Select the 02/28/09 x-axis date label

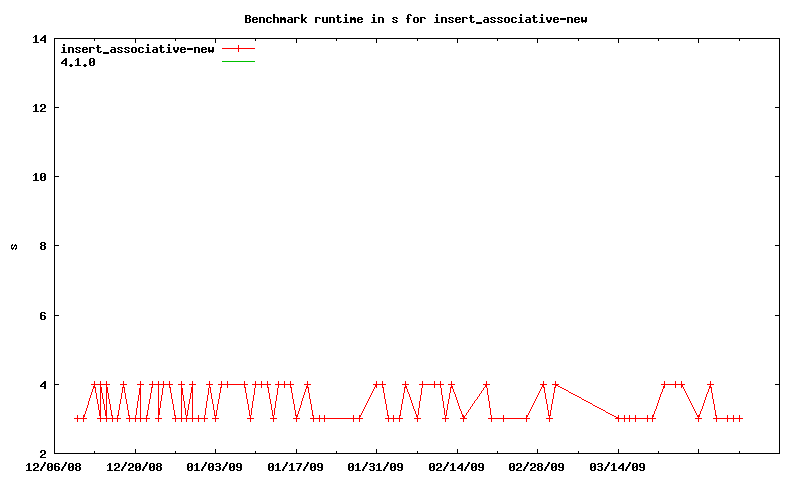pyautogui.click(x=537, y=466)
